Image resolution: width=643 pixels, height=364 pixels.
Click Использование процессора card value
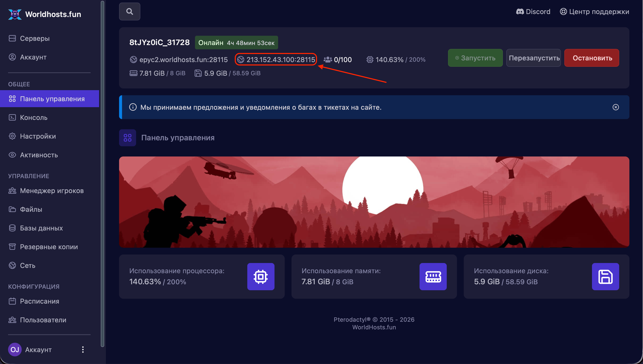coord(158,282)
